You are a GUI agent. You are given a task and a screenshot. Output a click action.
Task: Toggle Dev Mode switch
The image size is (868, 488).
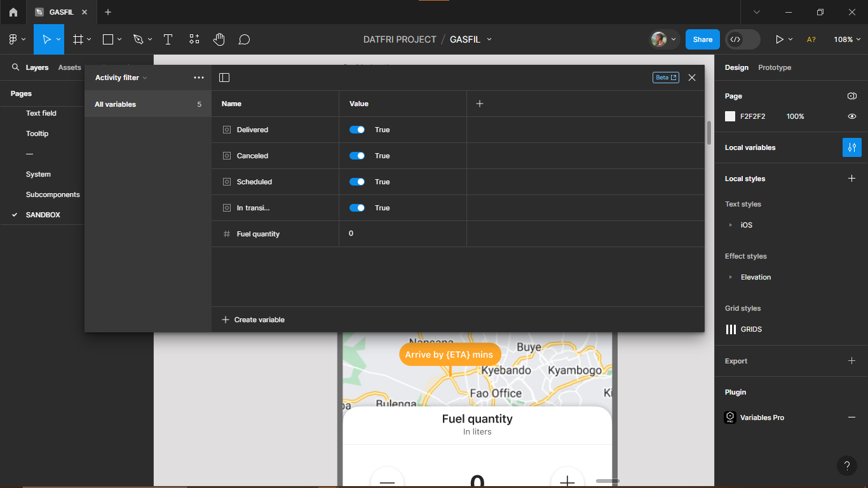(x=743, y=39)
